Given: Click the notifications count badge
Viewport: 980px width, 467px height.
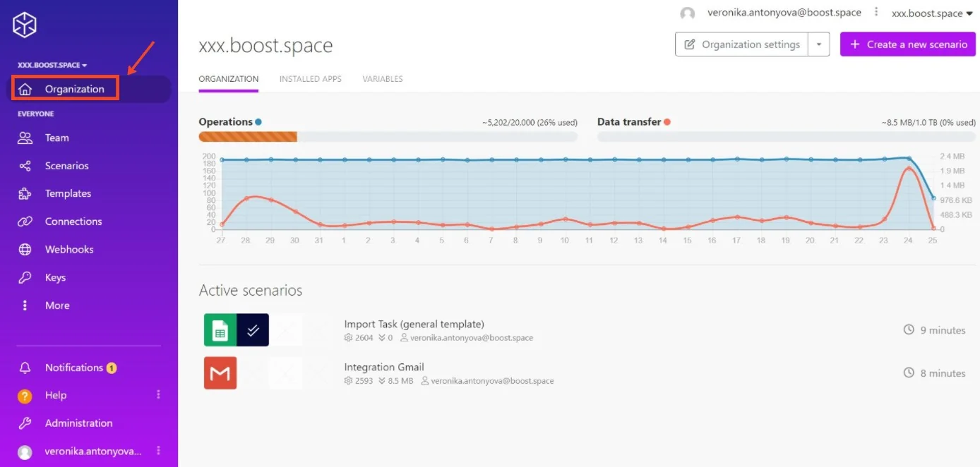Looking at the screenshot, I should click(112, 368).
